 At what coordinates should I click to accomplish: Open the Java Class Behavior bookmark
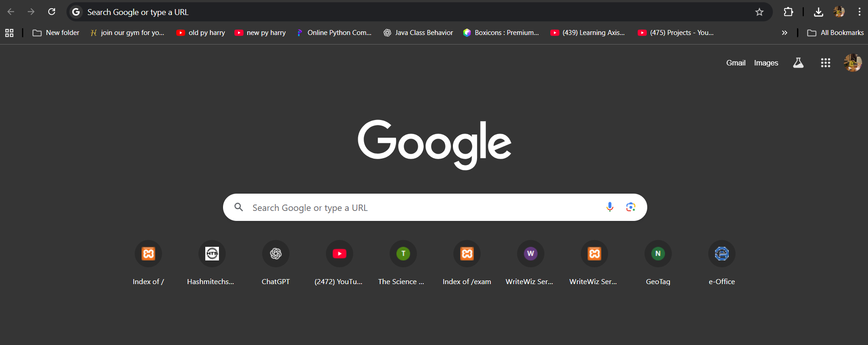[x=418, y=33]
